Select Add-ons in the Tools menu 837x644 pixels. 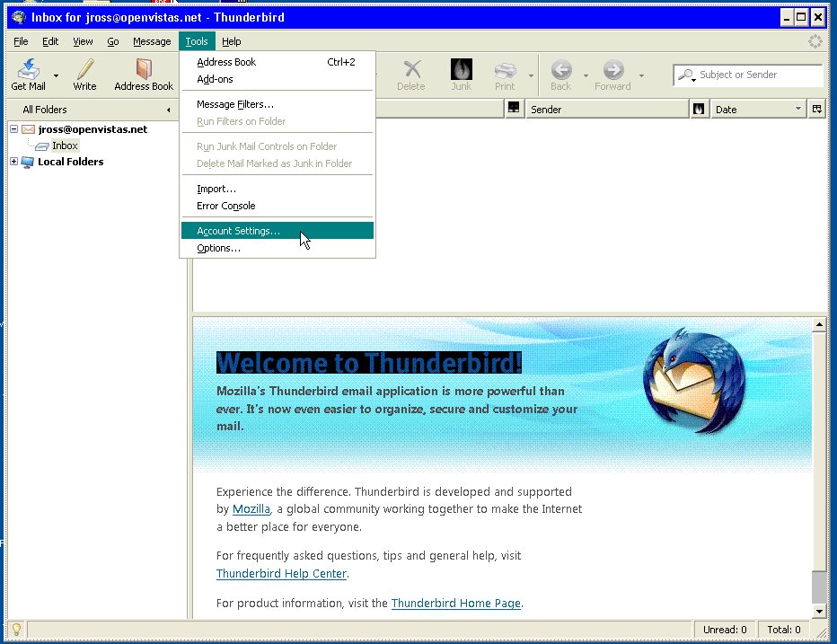pos(278,79)
